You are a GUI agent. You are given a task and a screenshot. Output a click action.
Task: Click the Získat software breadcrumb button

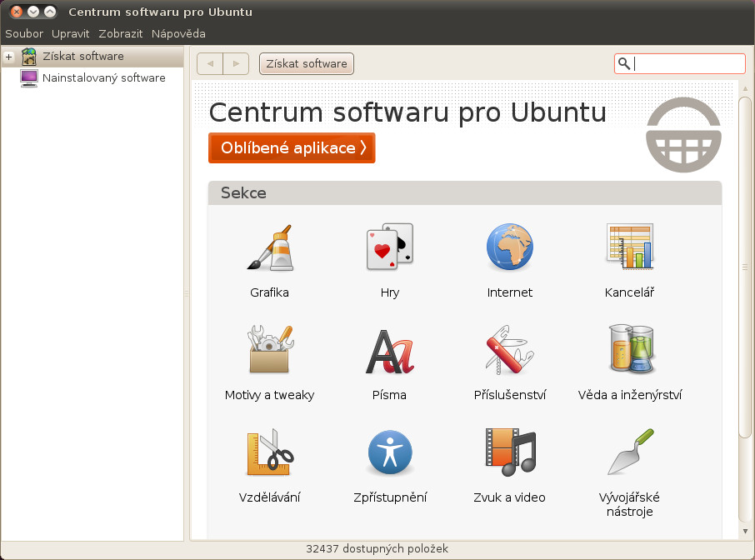pyautogui.click(x=307, y=64)
